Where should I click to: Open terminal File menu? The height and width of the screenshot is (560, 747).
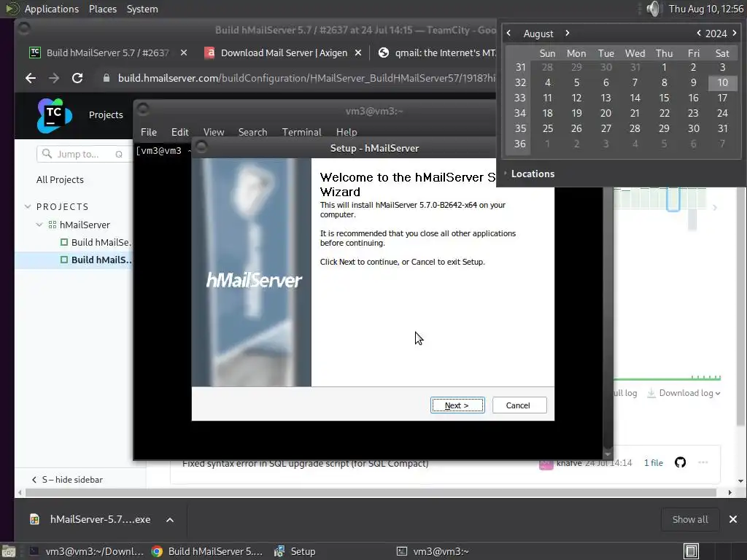pos(149,132)
